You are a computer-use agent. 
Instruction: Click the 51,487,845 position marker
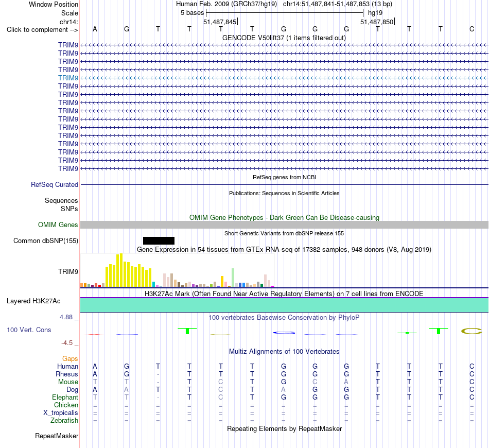point(220,22)
